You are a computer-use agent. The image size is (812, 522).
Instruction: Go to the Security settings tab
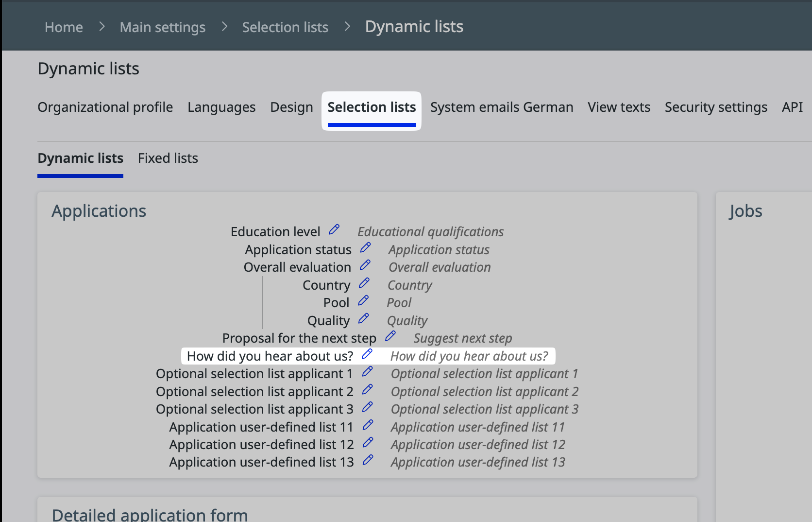click(716, 107)
